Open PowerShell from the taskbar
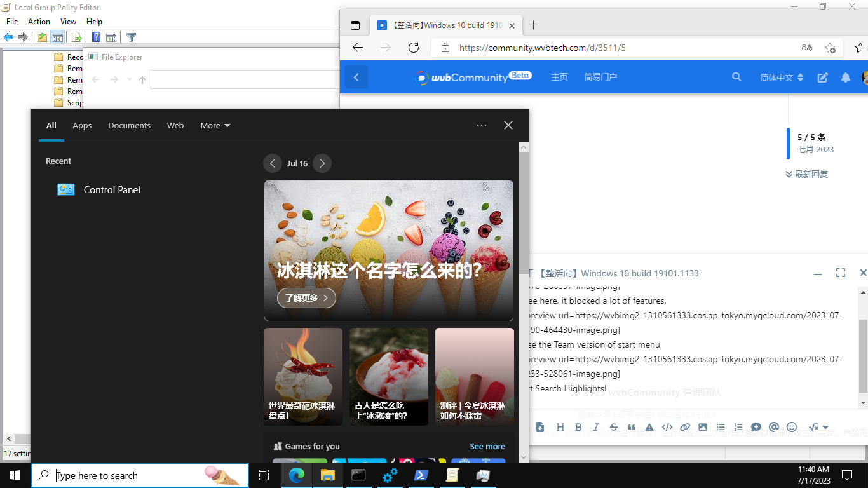This screenshot has width=868, height=488. click(421, 475)
